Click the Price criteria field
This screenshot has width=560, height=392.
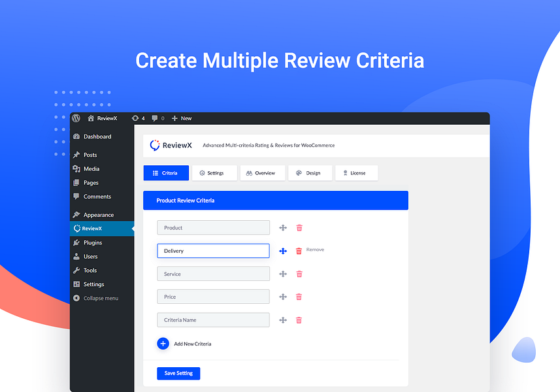click(x=213, y=297)
